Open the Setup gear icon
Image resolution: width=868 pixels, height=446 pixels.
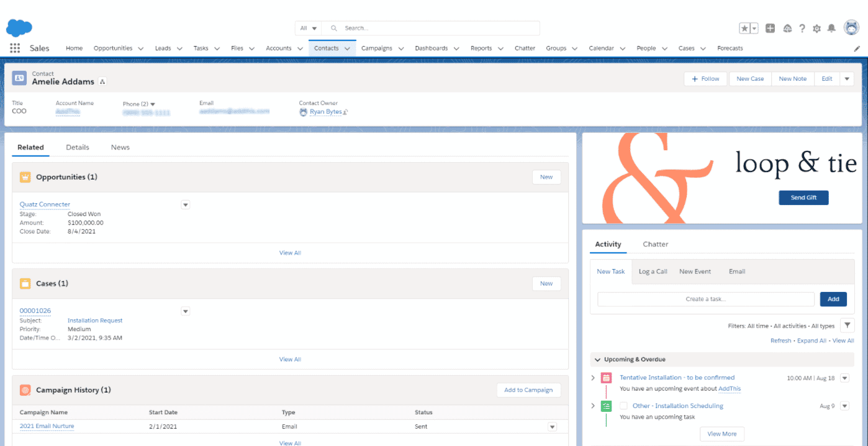point(816,28)
